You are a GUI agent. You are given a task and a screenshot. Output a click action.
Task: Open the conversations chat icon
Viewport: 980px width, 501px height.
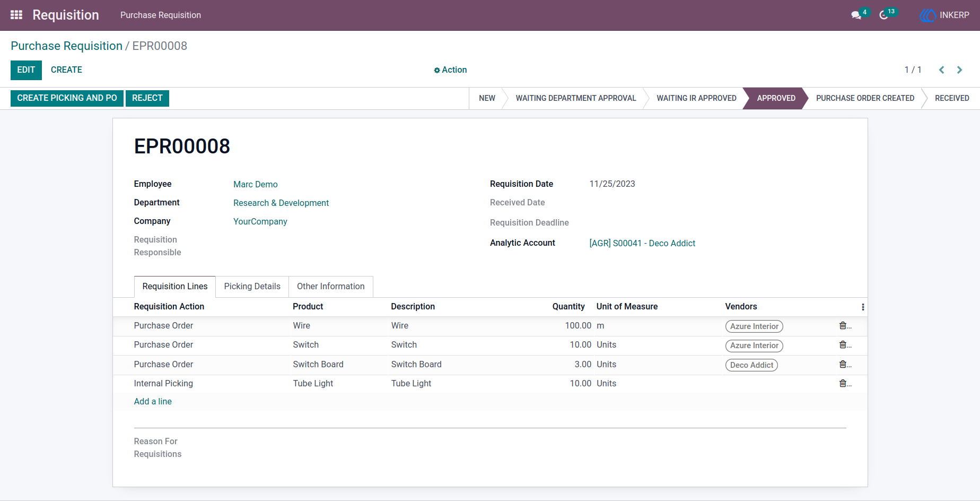(x=856, y=15)
